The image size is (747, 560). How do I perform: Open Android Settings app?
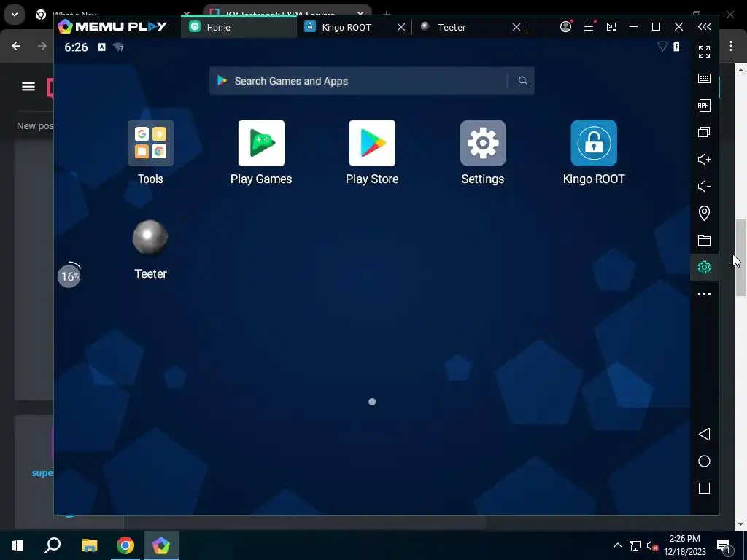[x=483, y=143]
